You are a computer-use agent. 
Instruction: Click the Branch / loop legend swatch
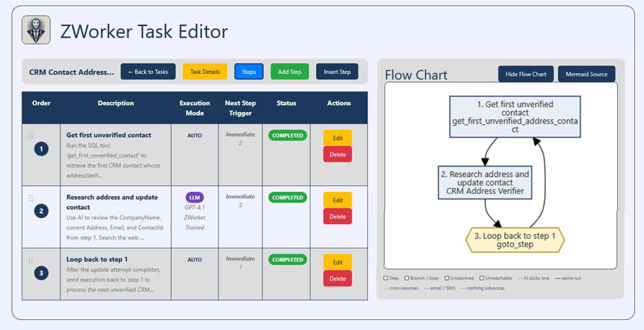(406, 278)
